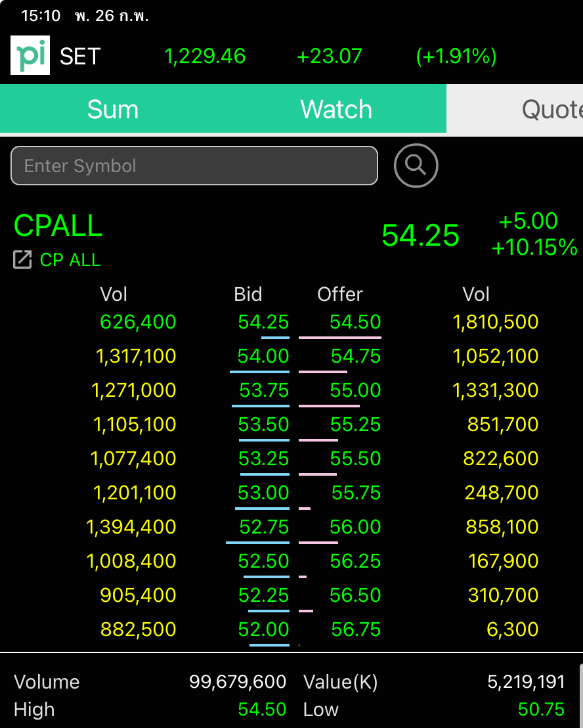Screen dimensions: 583x728
Task: Switch to the Sum tab
Action: pyautogui.click(x=113, y=110)
